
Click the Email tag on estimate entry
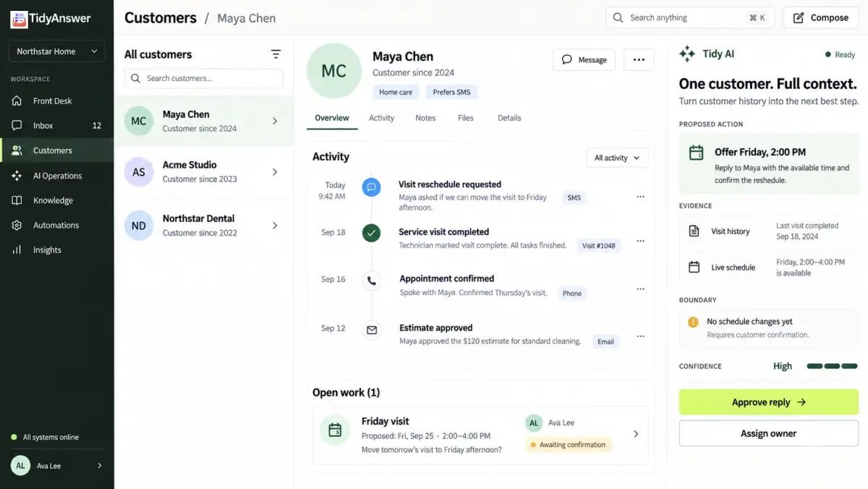(x=605, y=341)
